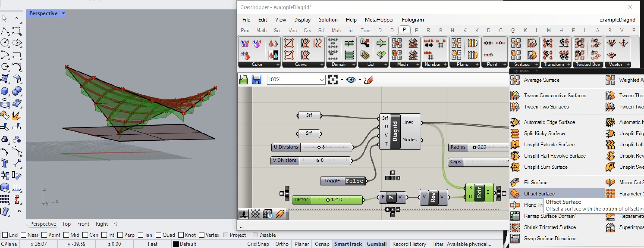The width and height of the screenshot is (644, 248).
Task: Click the Save file icon in Grasshopper
Action: pos(256,80)
